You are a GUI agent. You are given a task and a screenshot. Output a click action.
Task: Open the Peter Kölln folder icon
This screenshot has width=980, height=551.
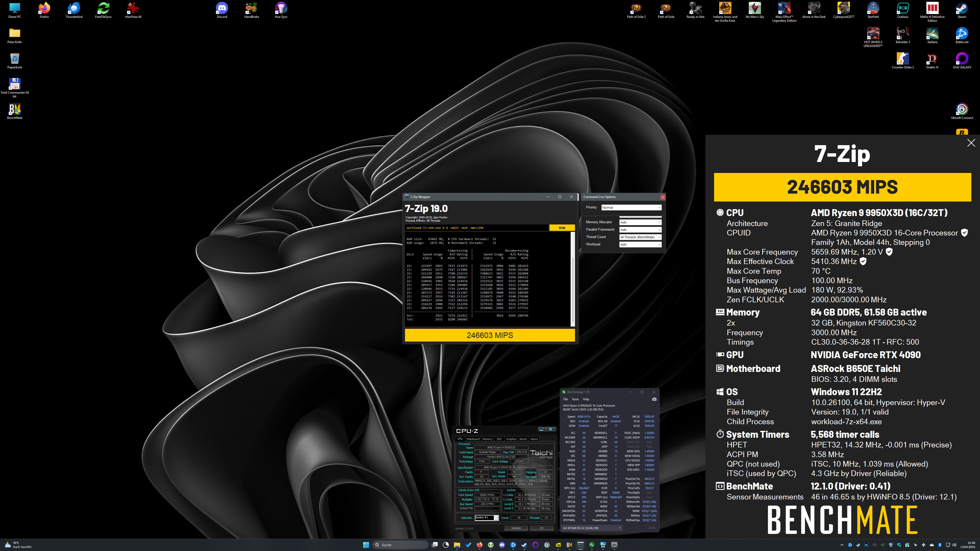point(15,35)
